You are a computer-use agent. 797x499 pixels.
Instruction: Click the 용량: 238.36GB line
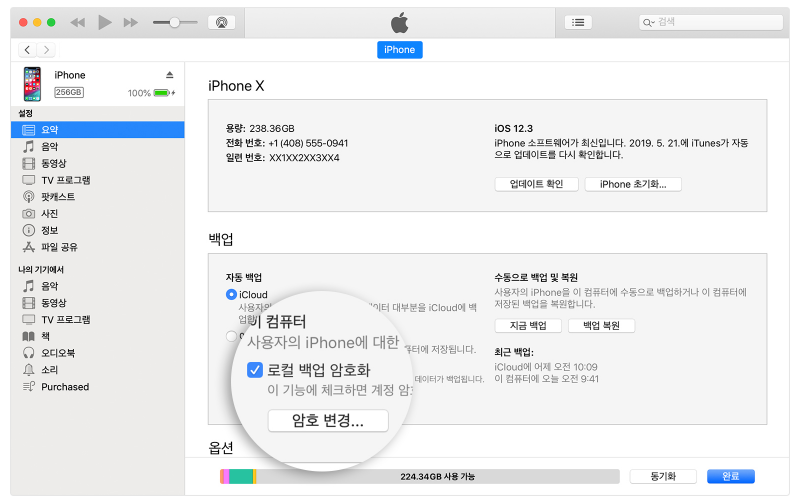[x=260, y=128]
